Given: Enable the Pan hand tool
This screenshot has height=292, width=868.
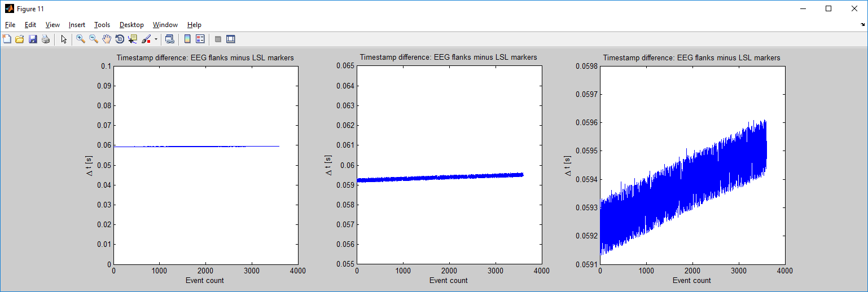Looking at the screenshot, I should coord(107,39).
